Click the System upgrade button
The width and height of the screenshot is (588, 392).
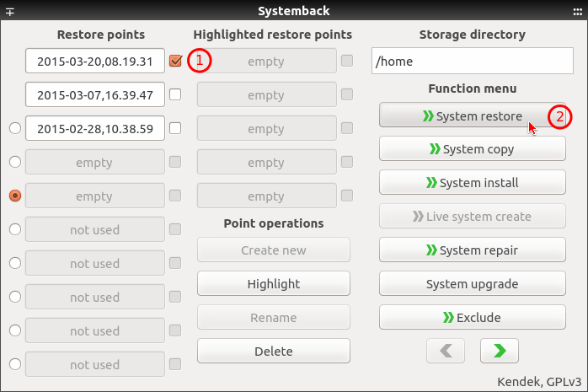pos(472,283)
